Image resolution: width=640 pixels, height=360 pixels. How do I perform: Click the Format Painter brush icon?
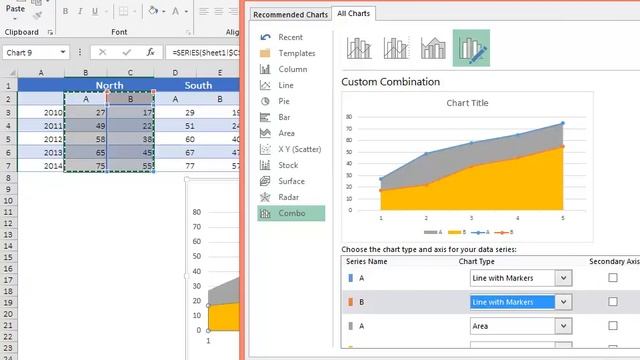point(38,16)
